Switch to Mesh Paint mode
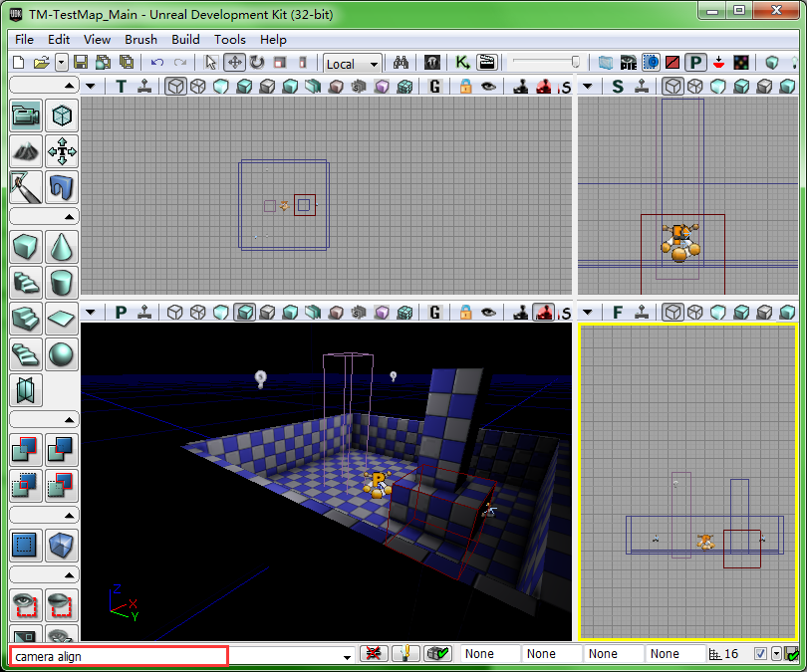This screenshot has height=672, width=807. pyautogui.click(x=26, y=188)
